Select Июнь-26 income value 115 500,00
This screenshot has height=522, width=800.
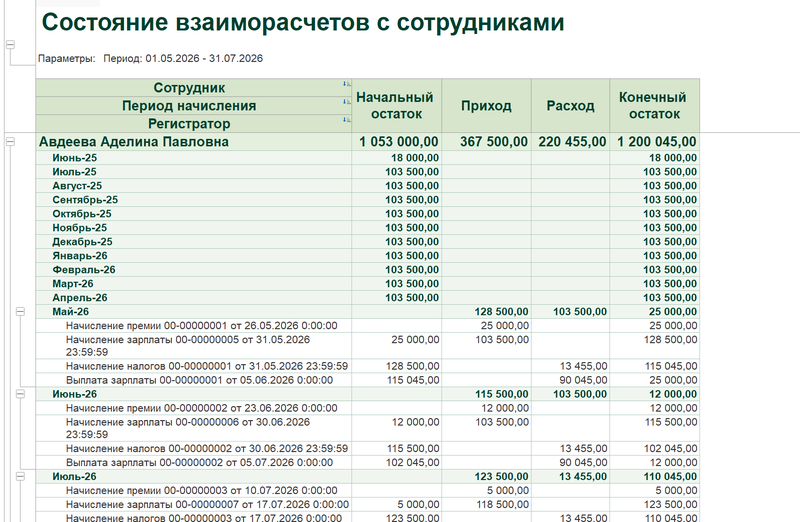(x=486, y=394)
